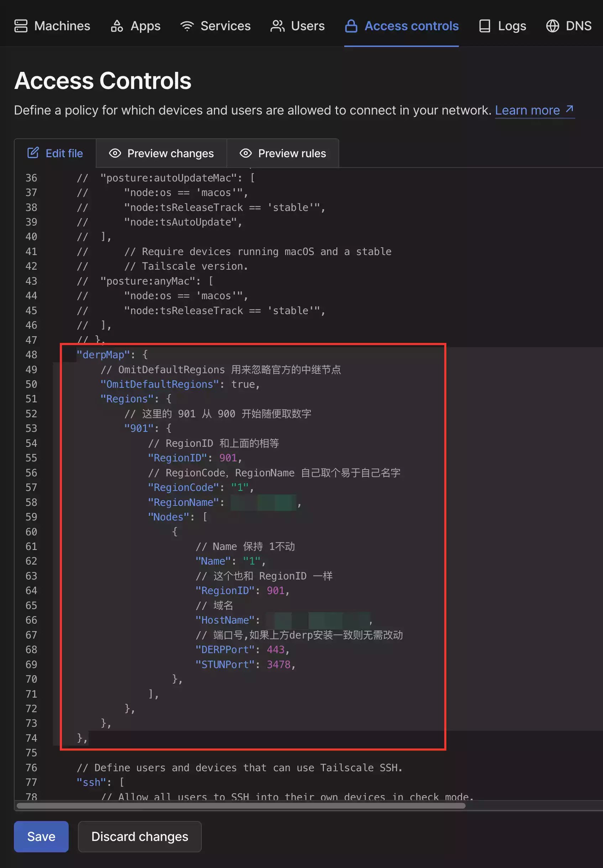This screenshot has height=868, width=603.
Task: Click the eye icon beside Preview changes
Action: (115, 153)
